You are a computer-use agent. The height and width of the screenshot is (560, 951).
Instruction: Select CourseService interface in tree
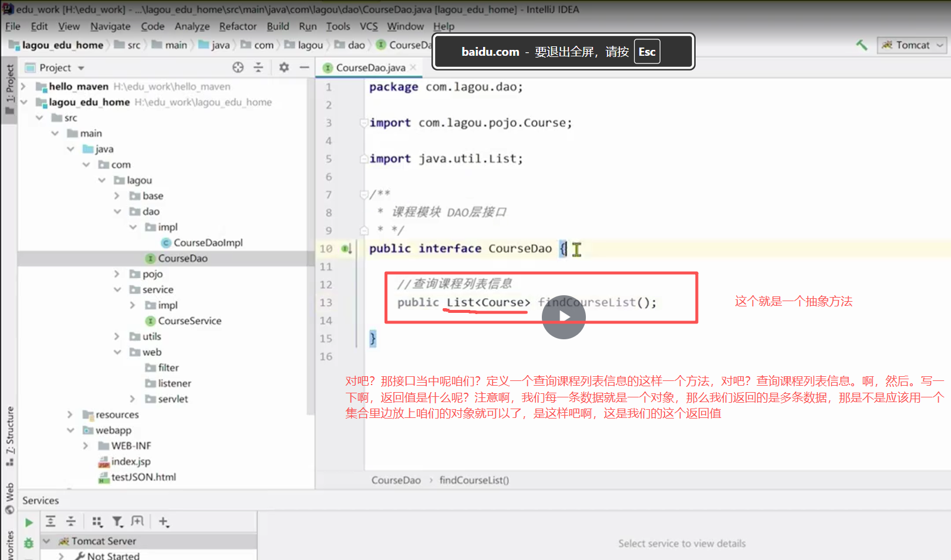(183, 321)
